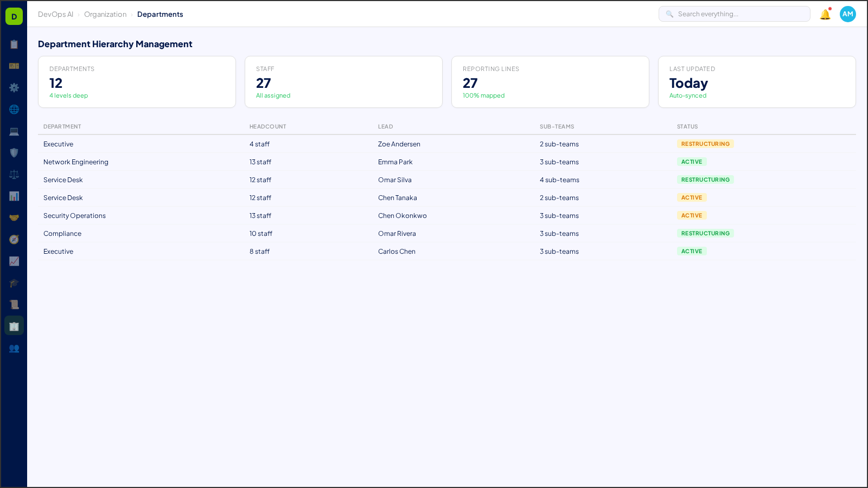Viewport: 868px width, 488px height.
Task: Open the AM user avatar menu
Action: 847,14
